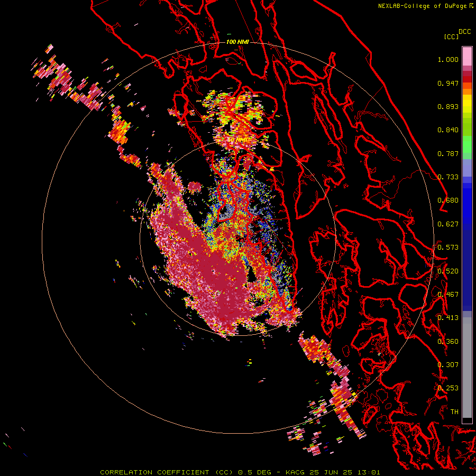The height and width of the screenshot is (476, 476).
Task: Click the 0.413 color scale value
Action: 448,318
